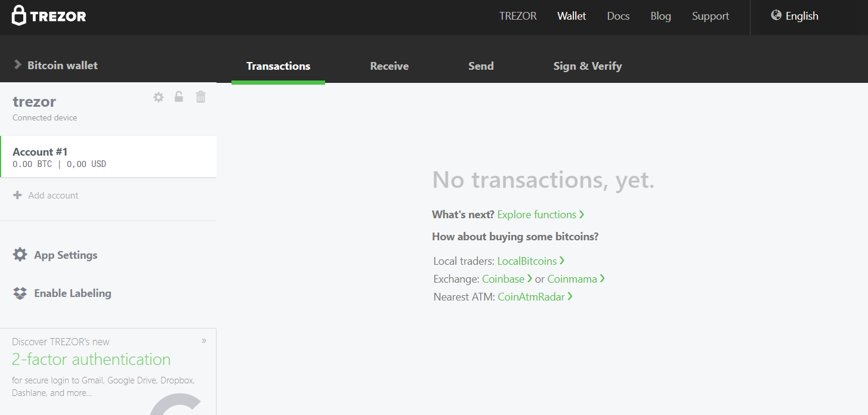Open the CoinAtmRadar link

click(x=535, y=297)
